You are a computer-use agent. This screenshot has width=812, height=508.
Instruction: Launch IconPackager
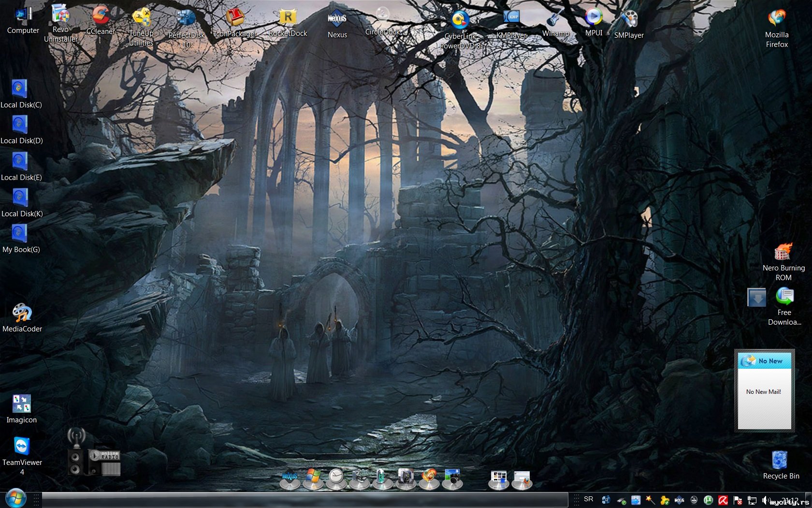(235, 23)
